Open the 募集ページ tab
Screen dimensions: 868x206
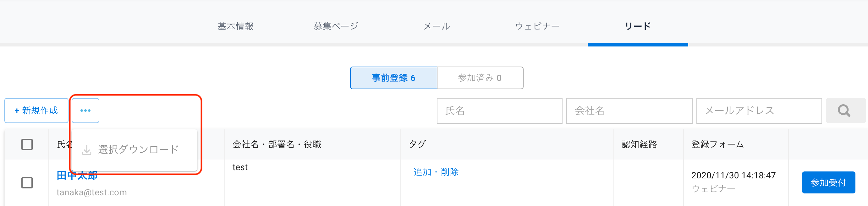coord(336,26)
